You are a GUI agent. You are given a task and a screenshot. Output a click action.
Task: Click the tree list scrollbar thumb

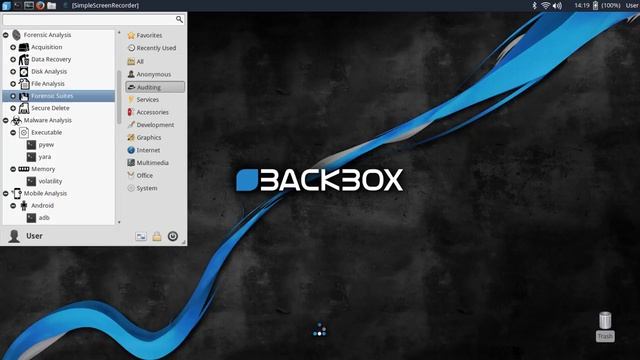coord(119,97)
